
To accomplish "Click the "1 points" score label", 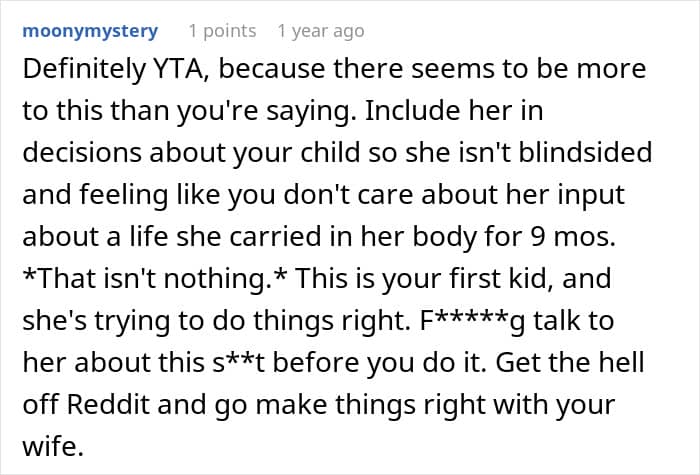I will coord(222,31).
